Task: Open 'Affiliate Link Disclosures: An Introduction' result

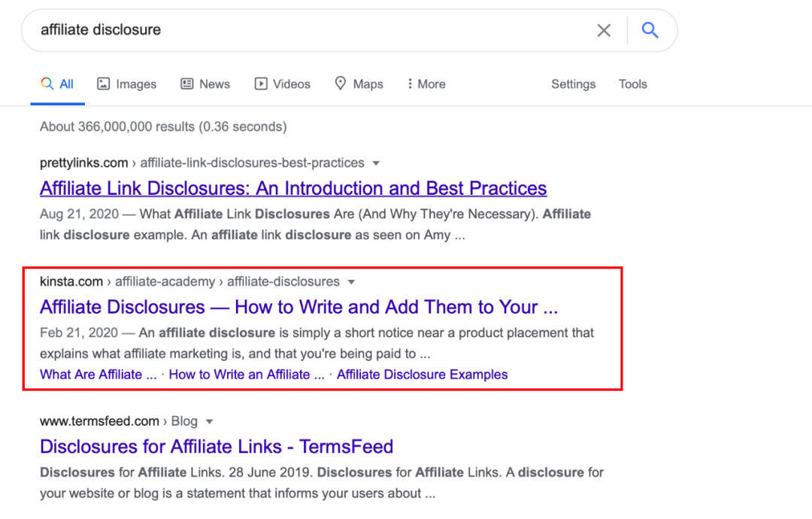Action: tap(293, 188)
